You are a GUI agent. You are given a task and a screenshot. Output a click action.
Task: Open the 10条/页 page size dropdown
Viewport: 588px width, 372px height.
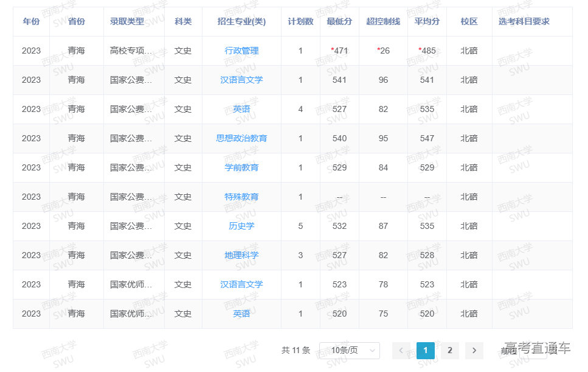coord(349,350)
